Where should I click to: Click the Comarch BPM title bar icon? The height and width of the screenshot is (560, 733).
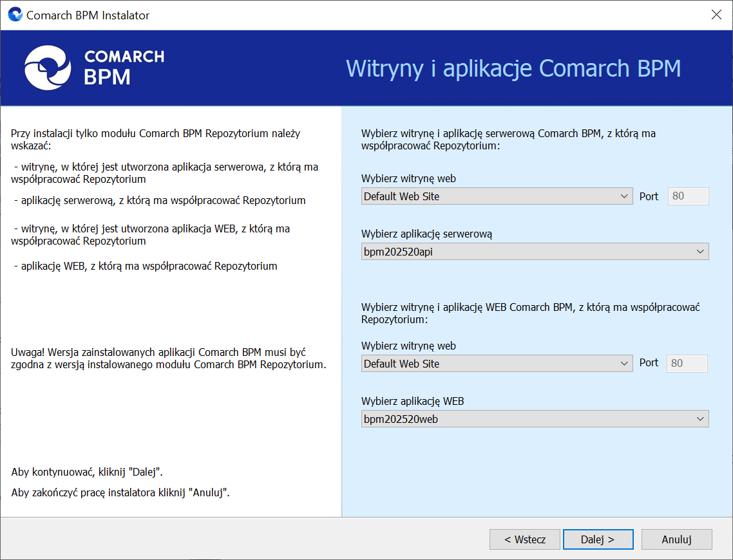tap(15, 14)
